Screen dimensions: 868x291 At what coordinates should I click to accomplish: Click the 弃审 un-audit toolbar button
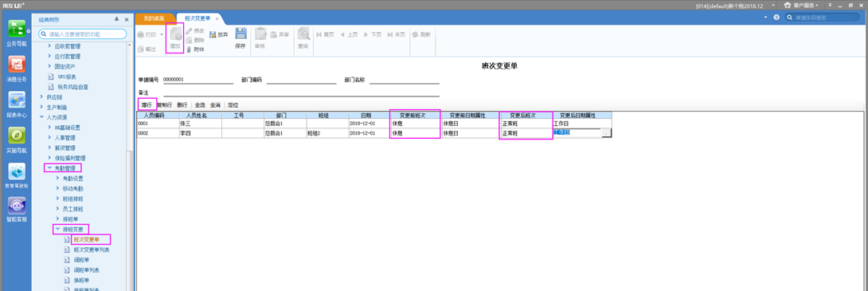pyautogui.click(x=280, y=34)
